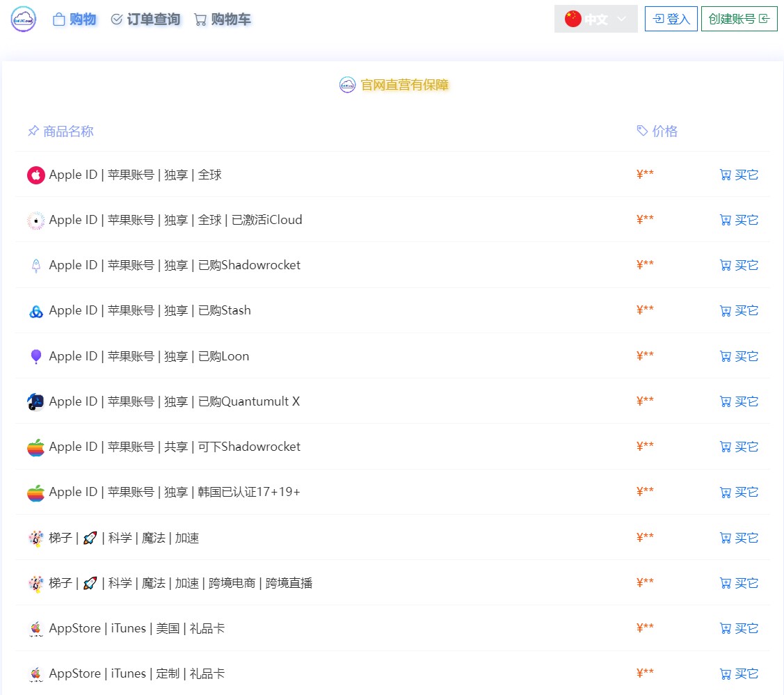Open product 独享 | 已购Shadowrocket
The height and width of the screenshot is (695, 784).
point(175,266)
